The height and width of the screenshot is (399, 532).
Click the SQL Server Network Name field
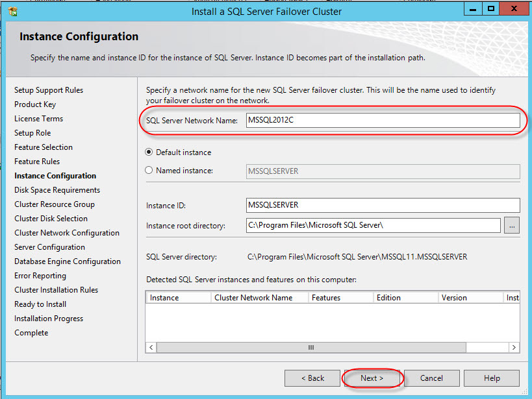pos(383,121)
